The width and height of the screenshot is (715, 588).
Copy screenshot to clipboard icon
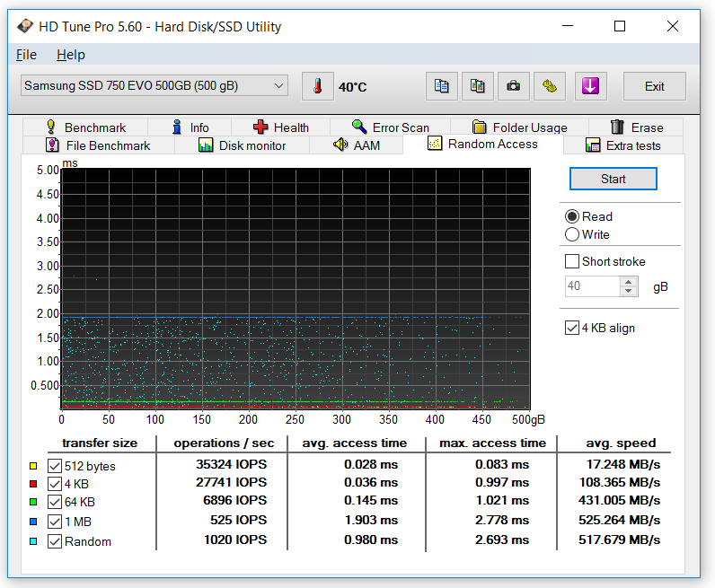tap(478, 86)
